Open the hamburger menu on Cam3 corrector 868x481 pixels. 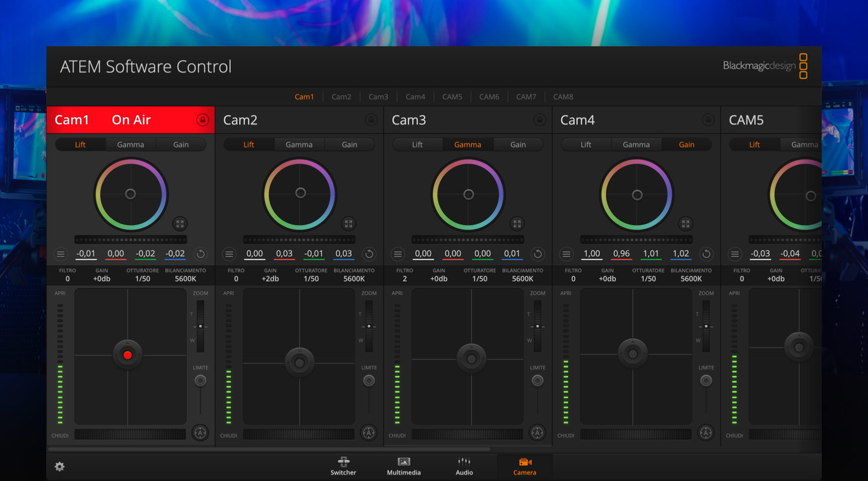pos(398,254)
